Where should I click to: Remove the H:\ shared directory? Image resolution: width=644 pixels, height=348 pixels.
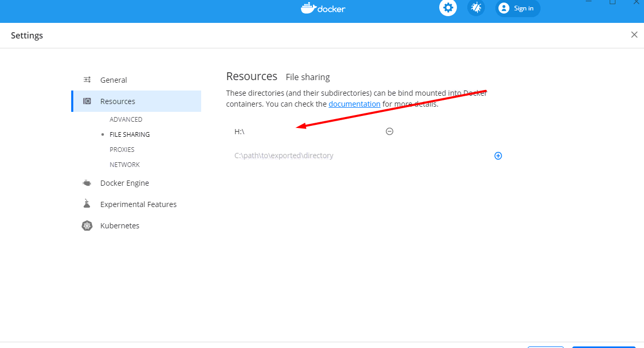tap(389, 132)
